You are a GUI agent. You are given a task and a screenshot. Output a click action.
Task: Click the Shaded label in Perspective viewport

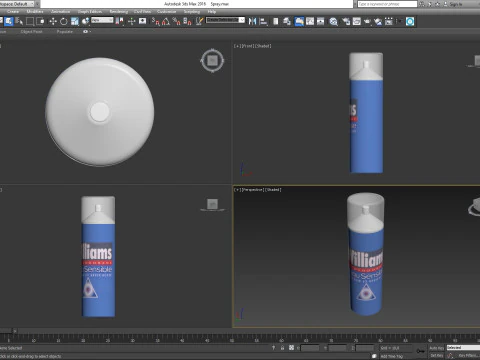point(273,190)
